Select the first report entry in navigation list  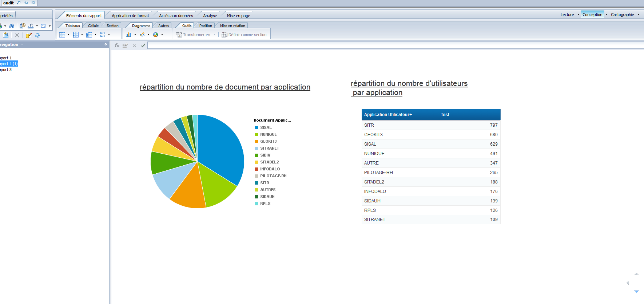tap(6, 58)
